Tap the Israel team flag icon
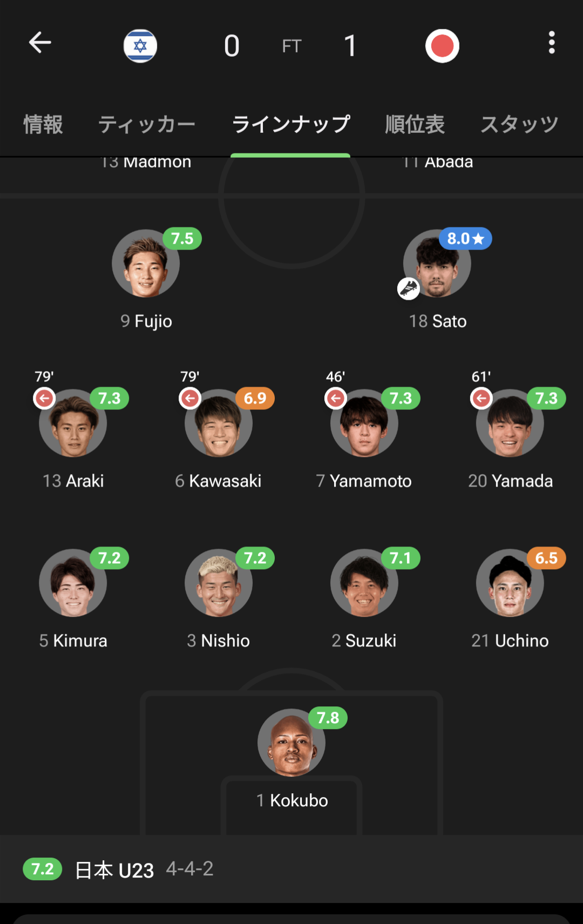This screenshot has width=583, height=924. click(x=140, y=46)
